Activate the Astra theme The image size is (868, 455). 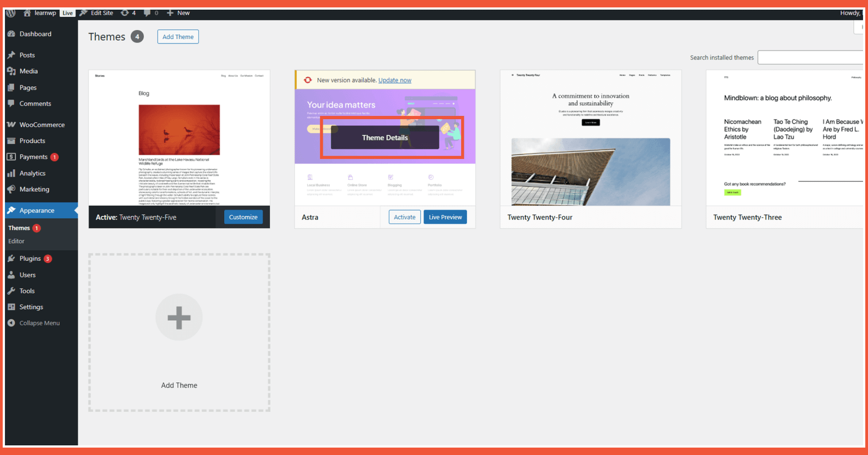pos(405,217)
